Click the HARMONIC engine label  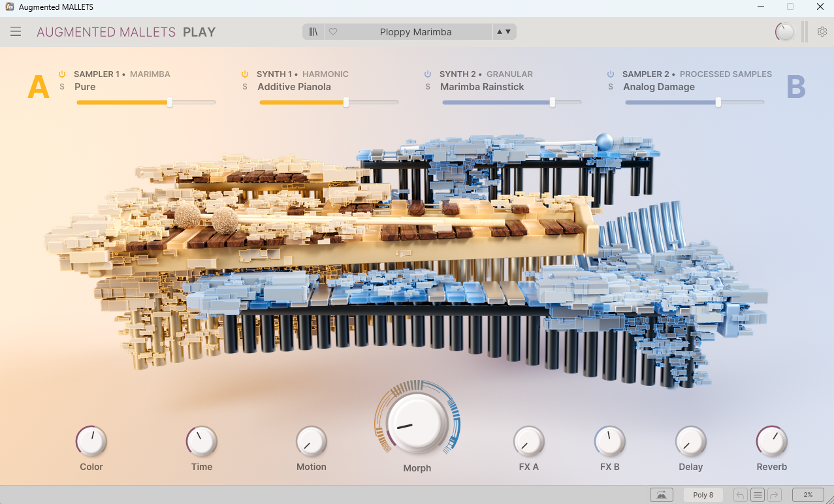[x=325, y=74]
